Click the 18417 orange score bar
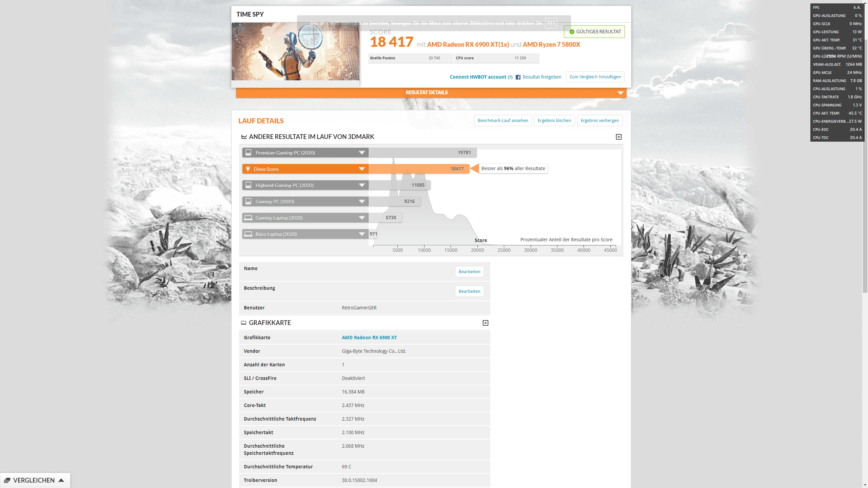Image resolution: width=868 pixels, height=488 pixels. (x=419, y=169)
